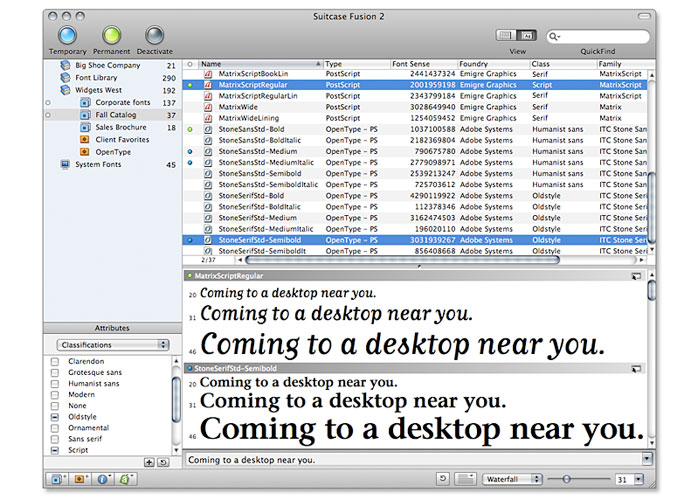Detach the StoneSerifStd-Semibold preview tear-off icon
Screen dimensions: 698x500
pyautogui.click(x=636, y=369)
